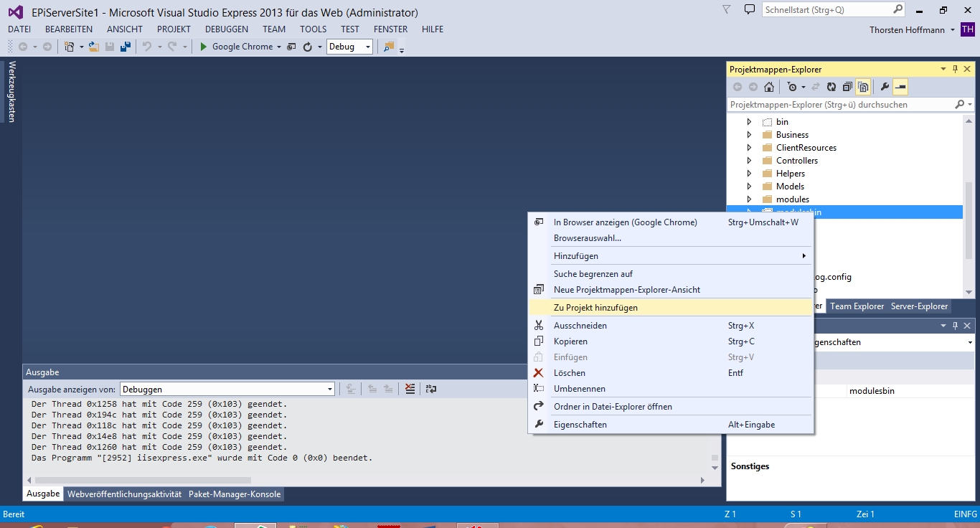
Task: Toggle word wrap in the Ausgabe panel
Action: (430, 389)
